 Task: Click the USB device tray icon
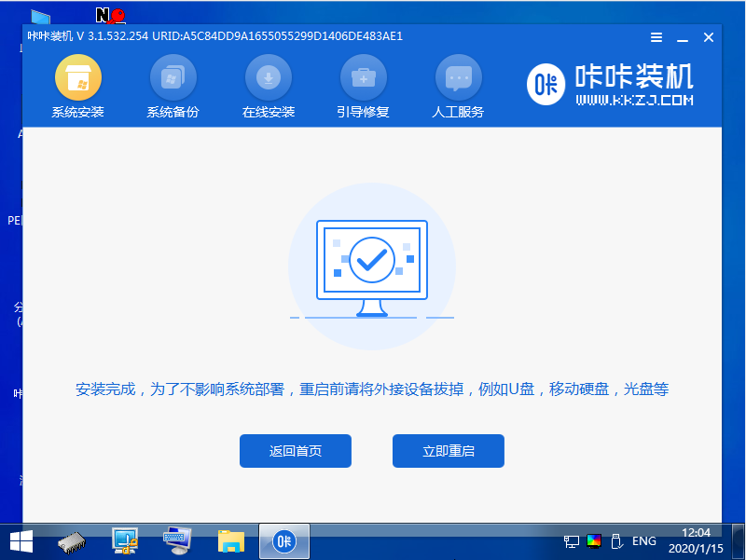click(x=615, y=541)
